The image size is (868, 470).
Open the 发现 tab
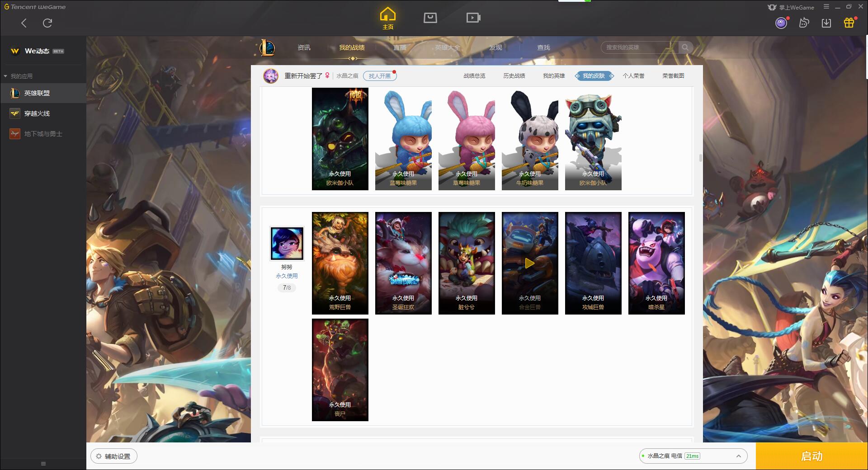point(495,47)
